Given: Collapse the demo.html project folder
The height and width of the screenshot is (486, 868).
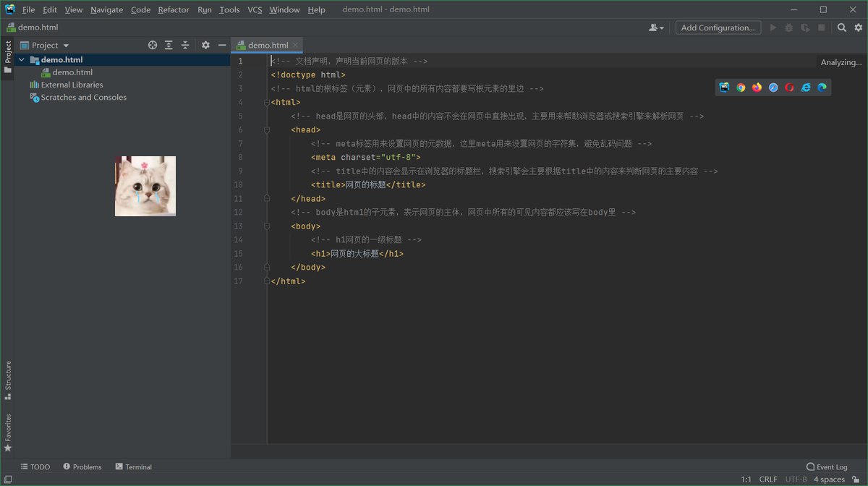Looking at the screenshot, I should tap(22, 60).
